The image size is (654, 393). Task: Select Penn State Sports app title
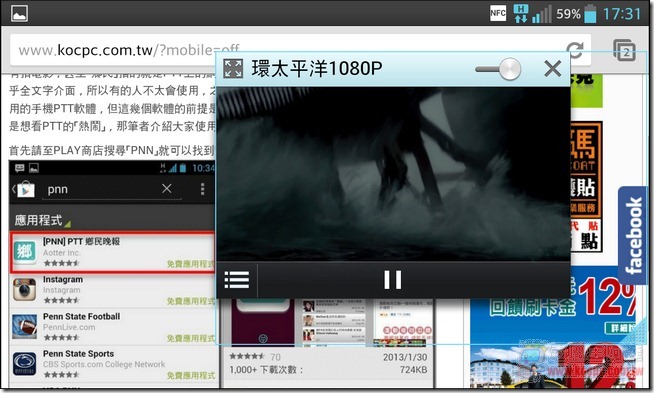click(78, 354)
